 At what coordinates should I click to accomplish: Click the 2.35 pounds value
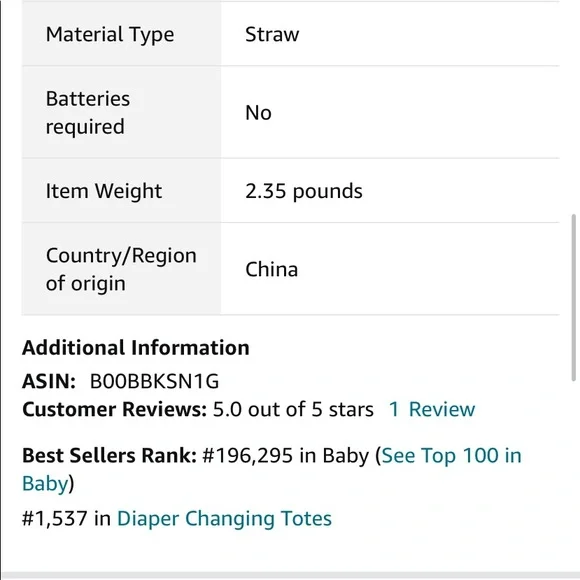click(304, 191)
